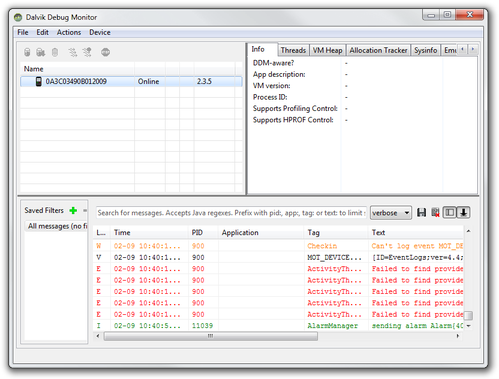Switch to the Allocation Tracker tab

pyautogui.click(x=378, y=50)
